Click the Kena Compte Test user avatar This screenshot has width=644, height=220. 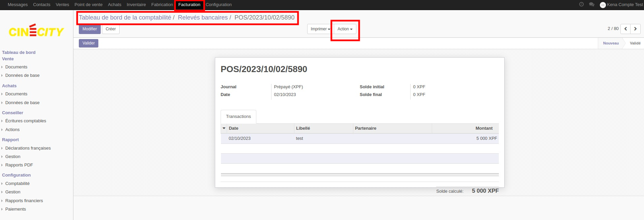point(603,5)
